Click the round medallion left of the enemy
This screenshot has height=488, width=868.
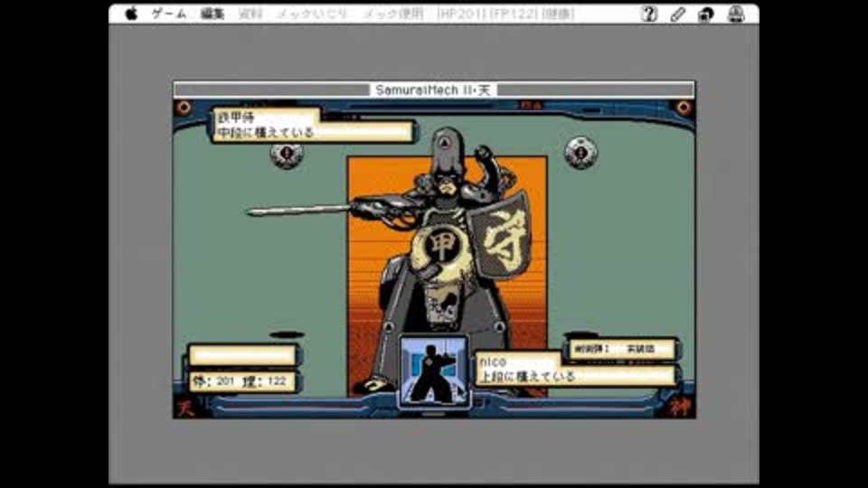(287, 154)
